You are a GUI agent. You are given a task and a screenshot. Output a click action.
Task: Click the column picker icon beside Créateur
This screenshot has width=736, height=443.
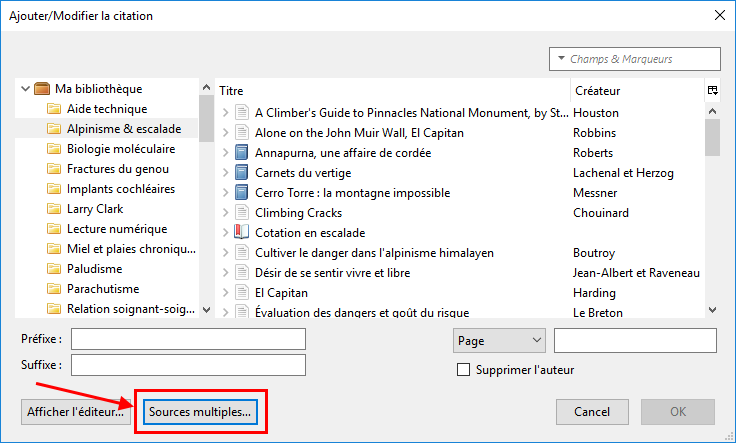(x=713, y=91)
